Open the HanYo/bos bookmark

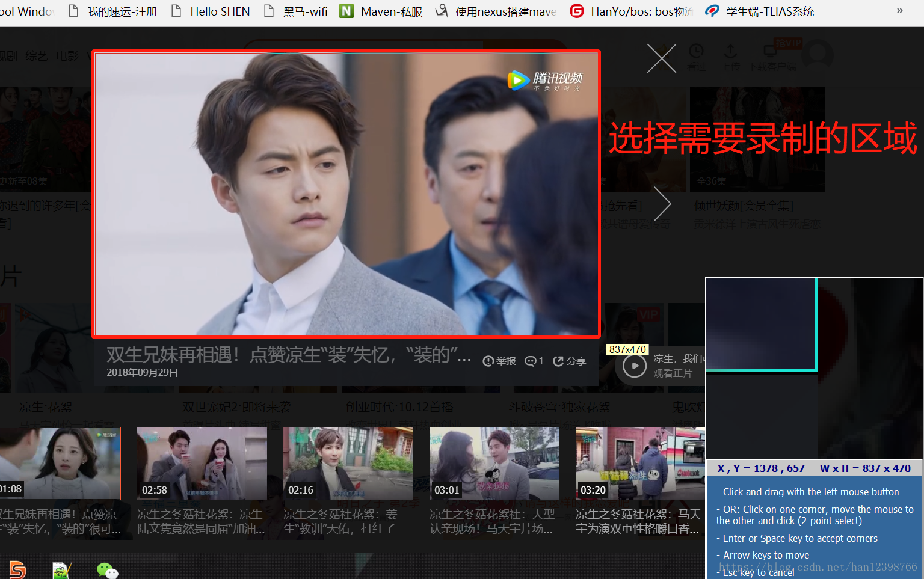632,11
